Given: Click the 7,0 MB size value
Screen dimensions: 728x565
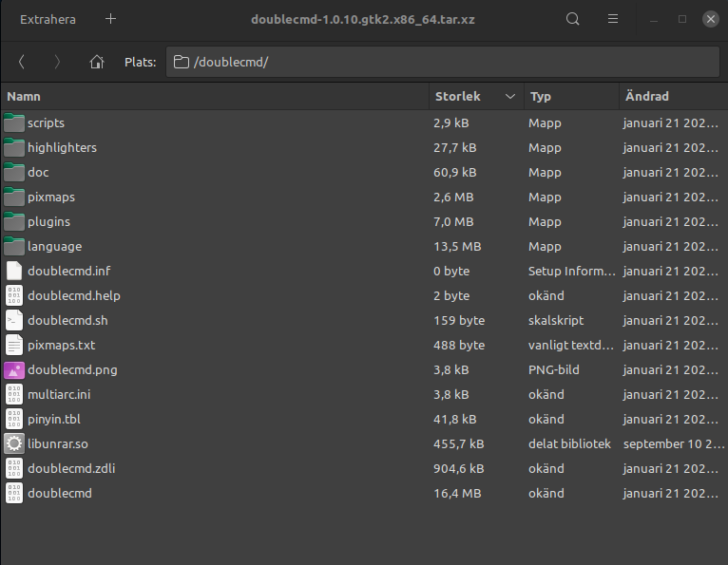Looking at the screenshot, I should [x=453, y=222].
